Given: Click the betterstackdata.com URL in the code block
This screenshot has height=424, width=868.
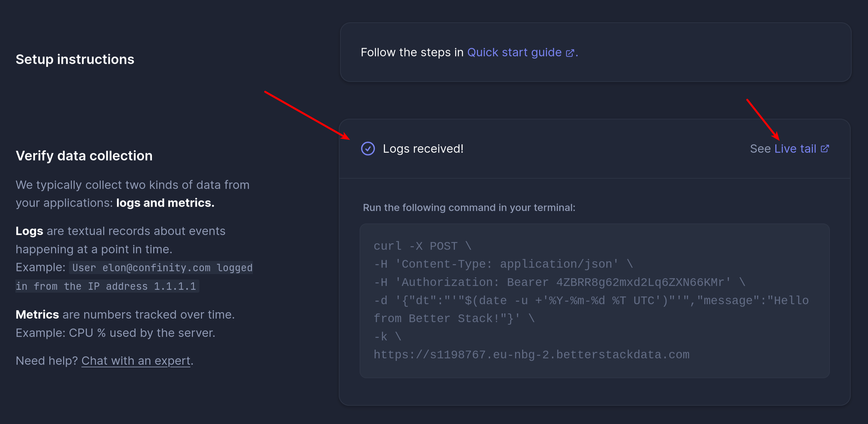Looking at the screenshot, I should [531, 355].
